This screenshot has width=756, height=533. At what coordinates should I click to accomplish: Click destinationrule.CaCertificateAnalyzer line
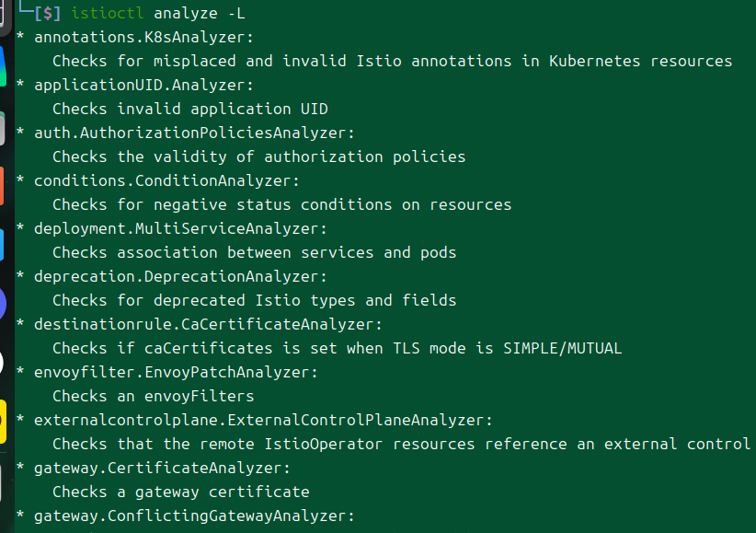tap(208, 324)
